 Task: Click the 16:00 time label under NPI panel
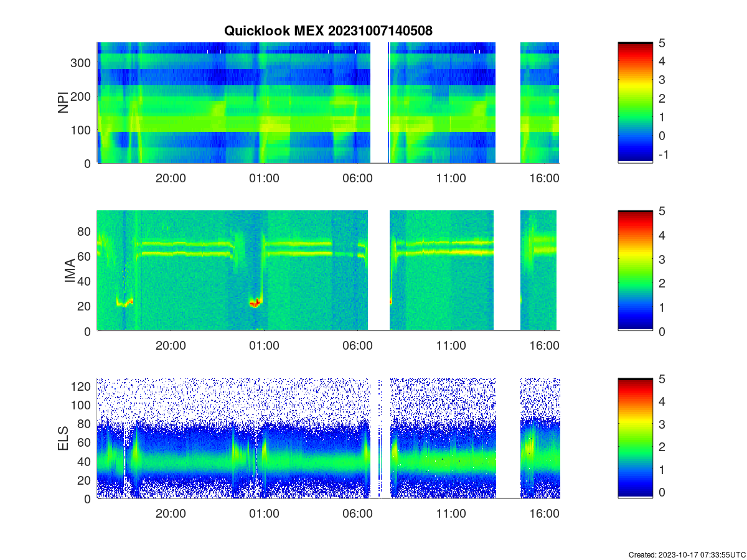point(544,178)
